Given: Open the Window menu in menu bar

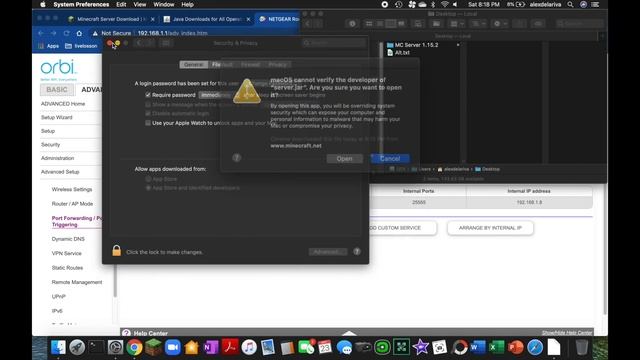Looking at the screenshot, I should click(164, 4).
